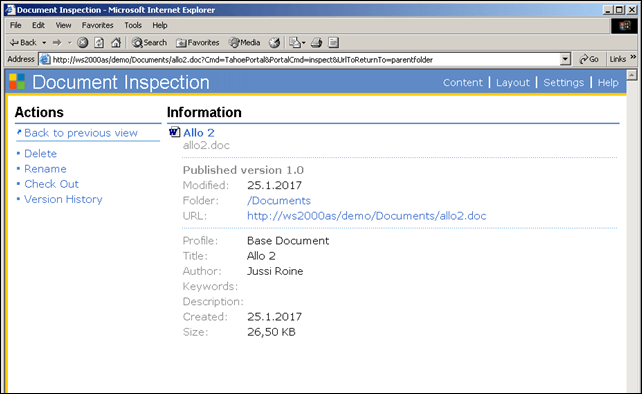
Task: Click the History toolbar icon
Action: tap(274, 43)
